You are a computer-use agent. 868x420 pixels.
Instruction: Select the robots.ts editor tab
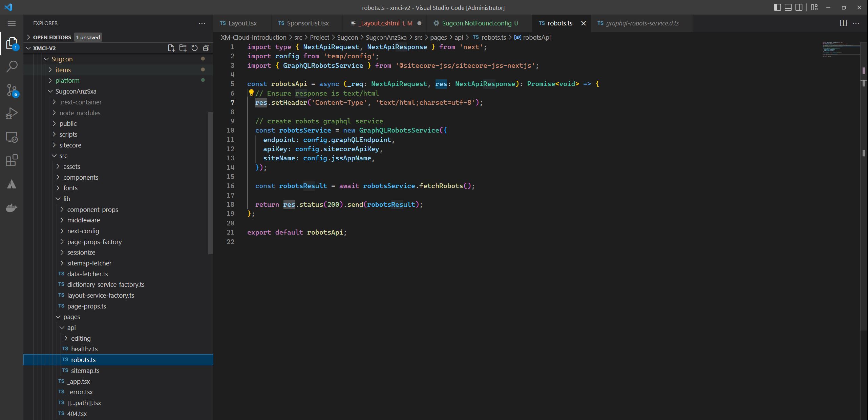tap(560, 23)
